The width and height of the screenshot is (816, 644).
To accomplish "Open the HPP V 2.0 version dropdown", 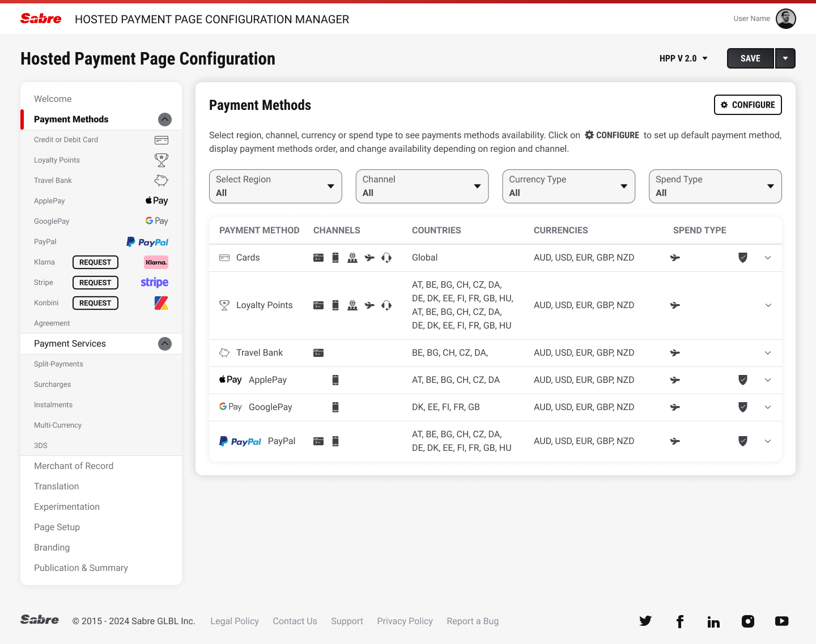I will pyautogui.click(x=684, y=58).
